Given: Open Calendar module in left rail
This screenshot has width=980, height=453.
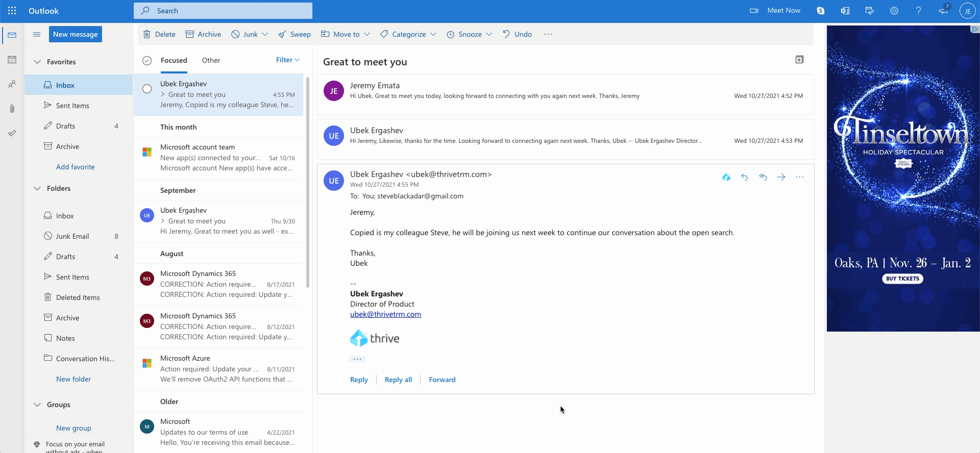Looking at the screenshot, I should click(x=12, y=60).
